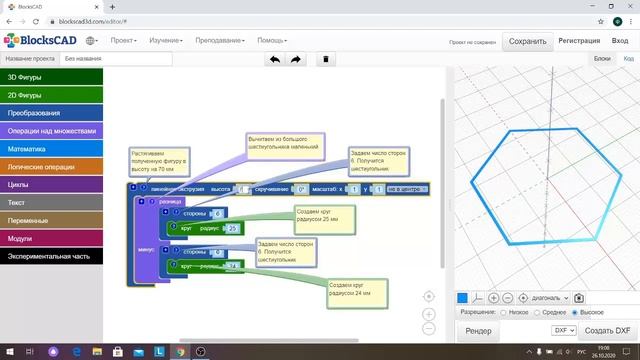Bookmark this page with the star icon
This screenshot has height=360, width=640.
[x=600, y=22]
